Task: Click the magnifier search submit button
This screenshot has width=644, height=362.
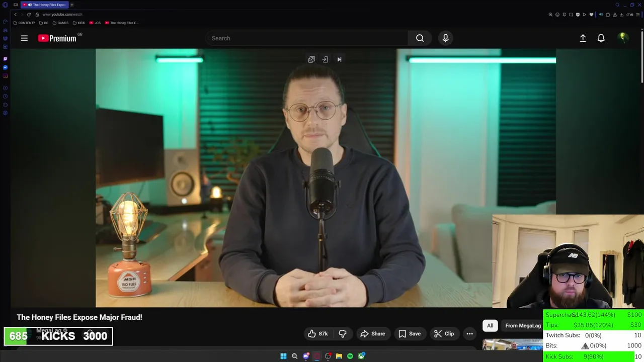Action: pyautogui.click(x=420, y=38)
